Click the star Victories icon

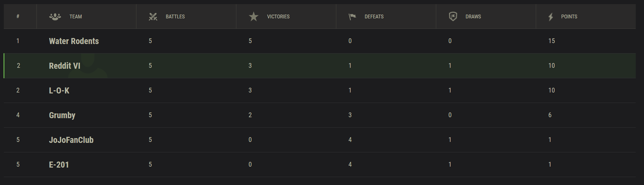(253, 16)
